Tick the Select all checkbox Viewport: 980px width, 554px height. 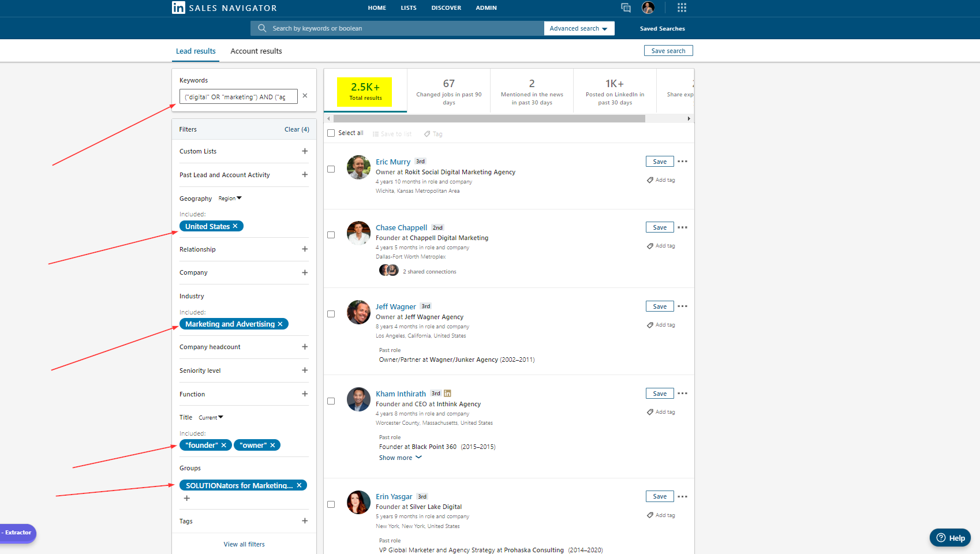pos(331,133)
